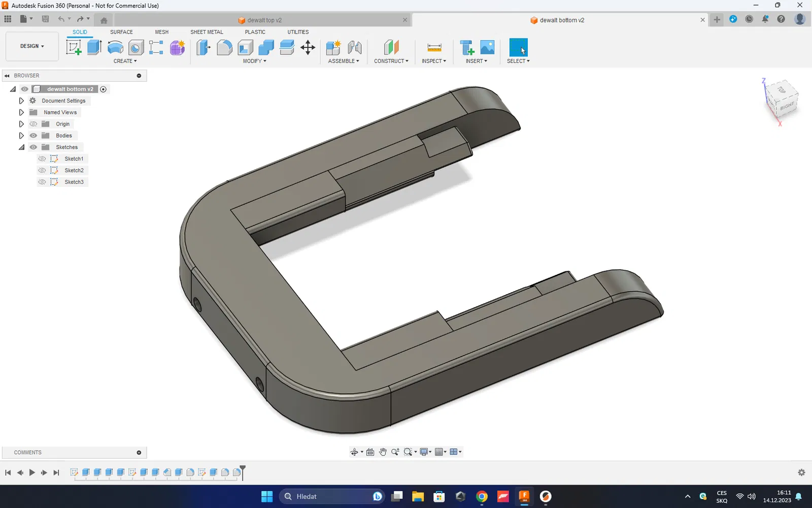Activate the Hole tool
The width and height of the screenshot is (812, 508).
(x=136, y=48)
